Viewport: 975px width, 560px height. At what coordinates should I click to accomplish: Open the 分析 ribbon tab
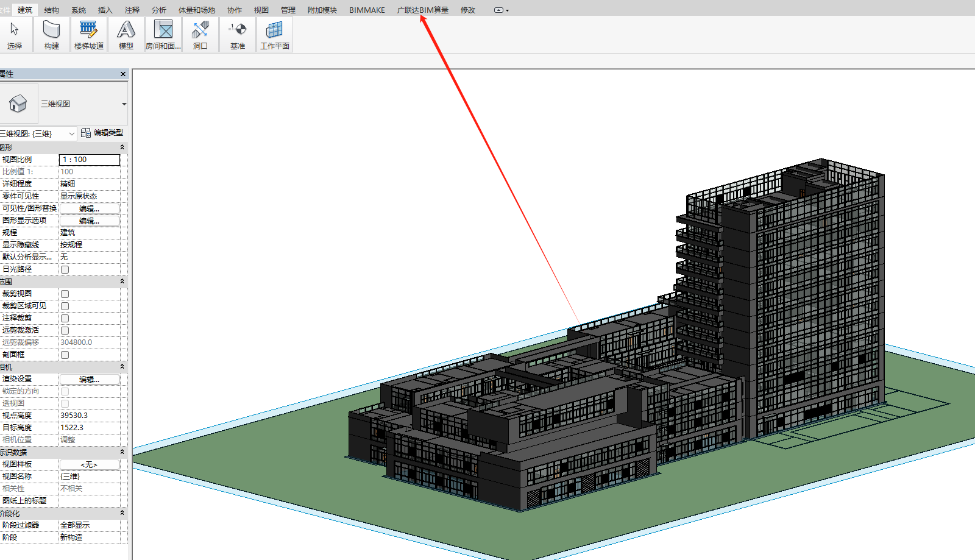(159, 10)
